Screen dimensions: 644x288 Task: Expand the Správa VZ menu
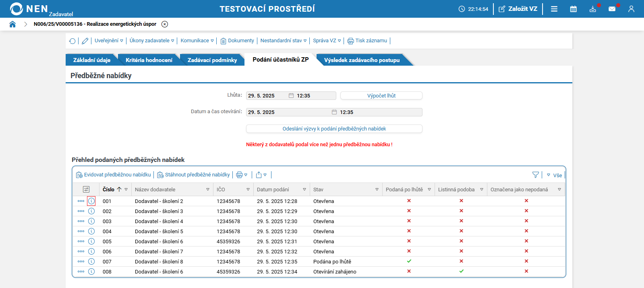[x=327, y=41]
